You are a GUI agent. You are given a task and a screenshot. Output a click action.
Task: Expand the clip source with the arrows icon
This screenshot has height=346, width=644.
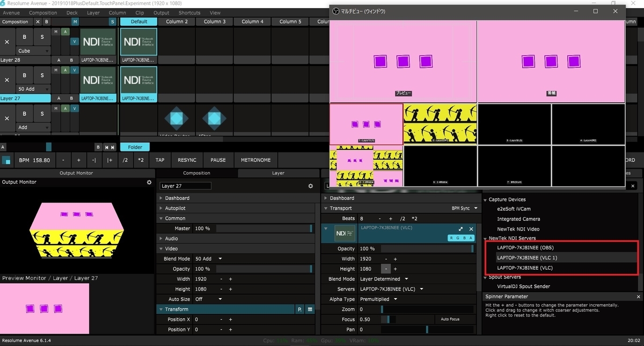[x=460, y=229]
